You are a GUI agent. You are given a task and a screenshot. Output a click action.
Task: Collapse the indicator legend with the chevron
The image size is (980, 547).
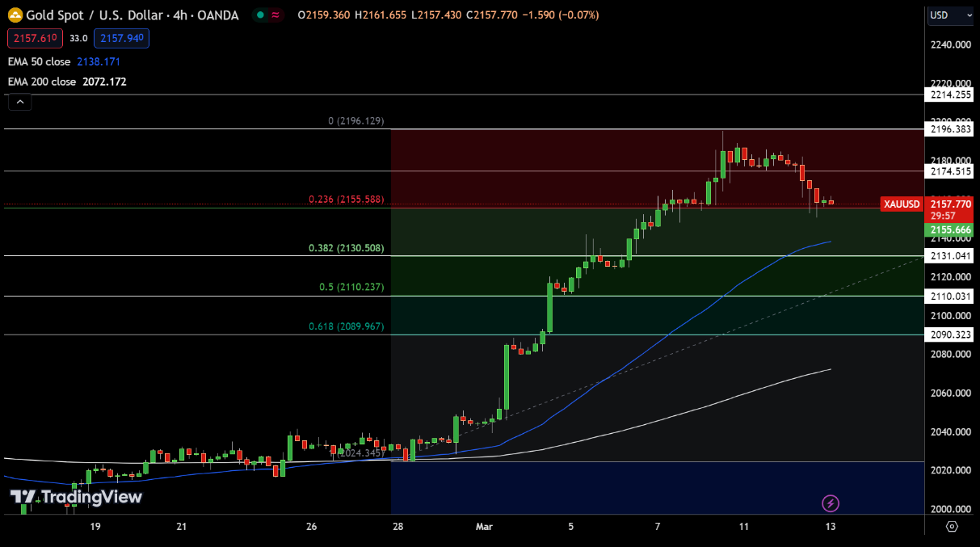(x=20, y=102)
